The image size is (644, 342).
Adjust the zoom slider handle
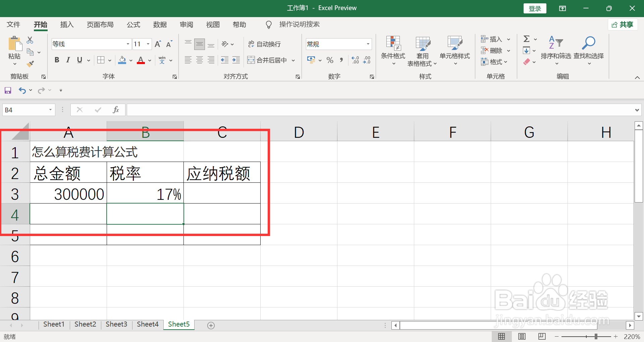(x=596, y=336)
